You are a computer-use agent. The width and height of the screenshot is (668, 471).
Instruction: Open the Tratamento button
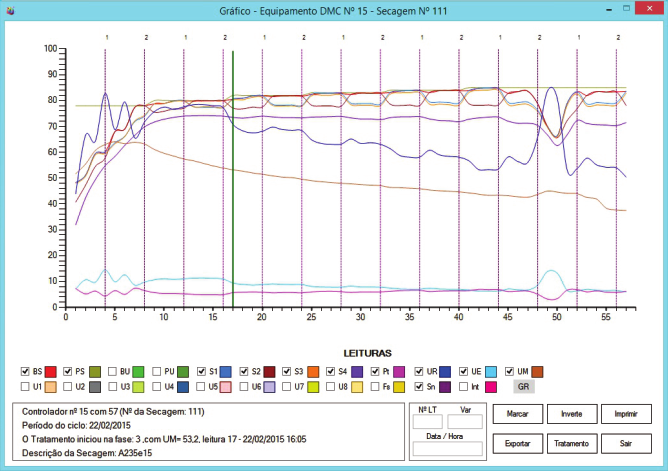click(572, 443)
